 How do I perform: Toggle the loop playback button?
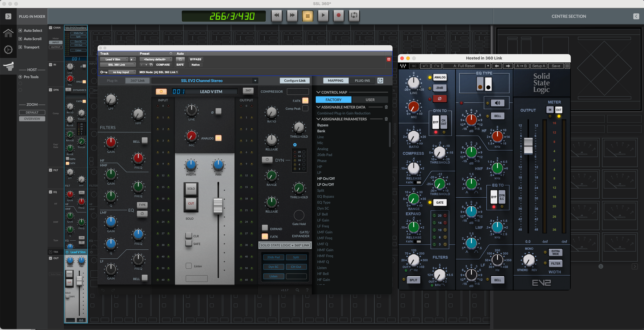point(354,15)
